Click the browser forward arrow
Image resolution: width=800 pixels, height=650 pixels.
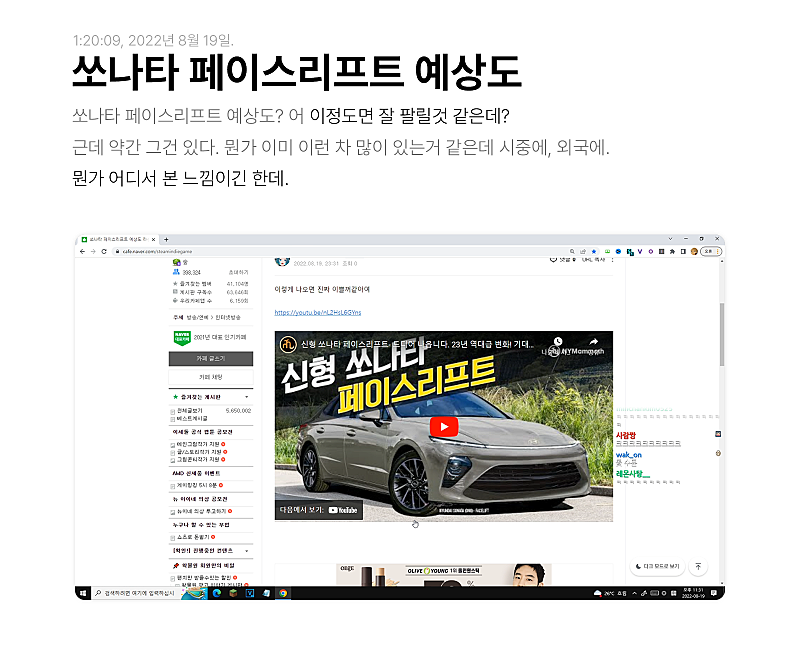93,252
